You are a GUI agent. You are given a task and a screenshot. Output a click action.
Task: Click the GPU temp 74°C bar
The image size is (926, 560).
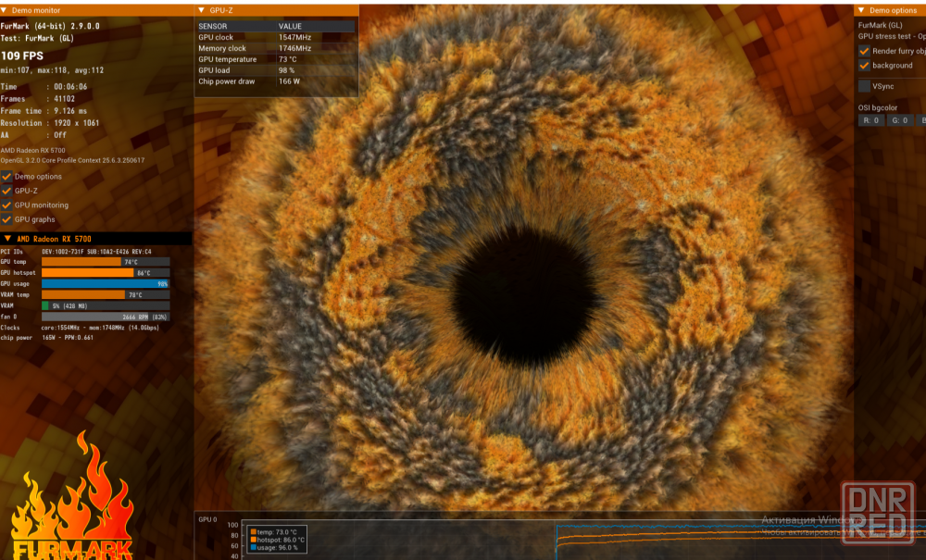(x=106, y=262)
